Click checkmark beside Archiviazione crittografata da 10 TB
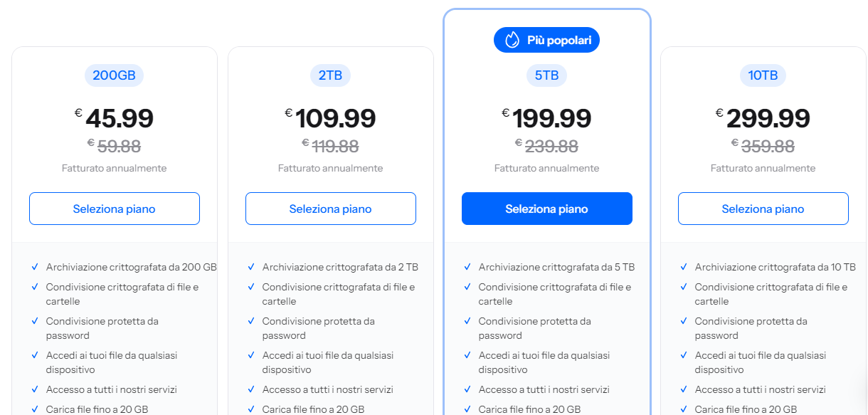Image resolution: width=868 pixels, height=415 pixels. click(684, 267)
